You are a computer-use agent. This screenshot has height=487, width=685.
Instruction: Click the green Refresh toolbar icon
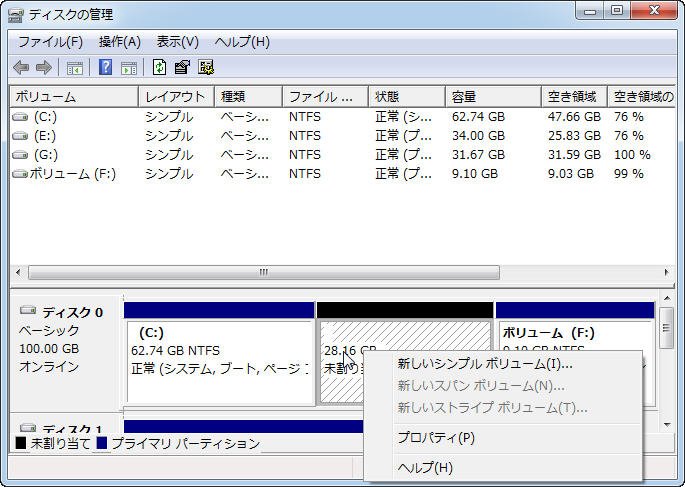coord(159,67)
